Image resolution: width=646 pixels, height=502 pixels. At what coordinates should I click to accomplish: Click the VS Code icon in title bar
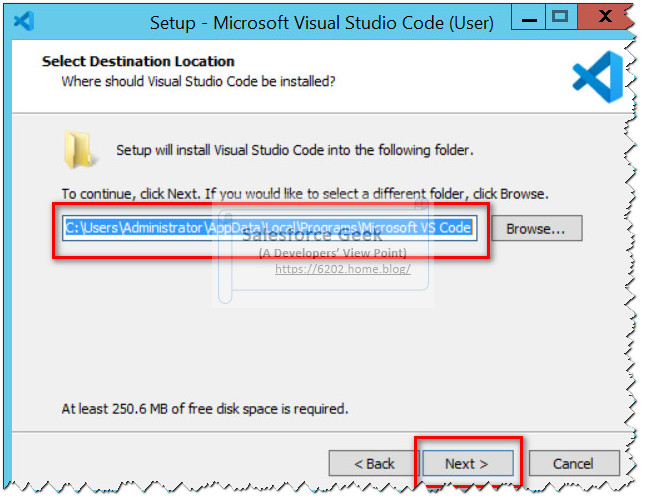[25, 20]
